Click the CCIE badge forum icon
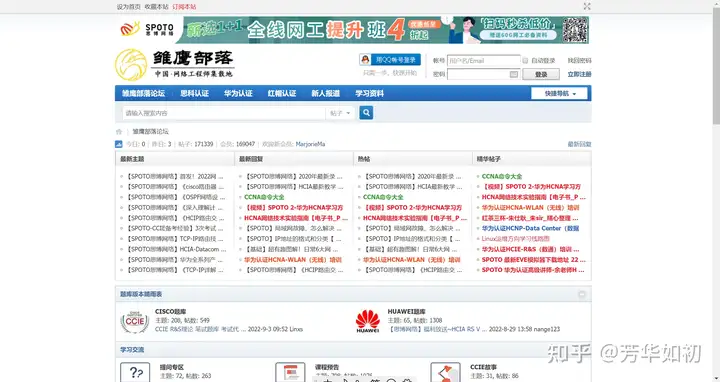Viewport: 720px width, 382px height. tap(135, 321)
